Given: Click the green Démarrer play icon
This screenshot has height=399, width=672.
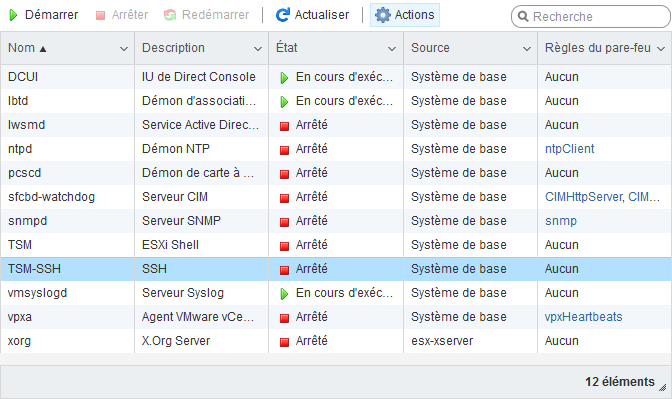Looking at the screenshot, I should coord(13,15).
